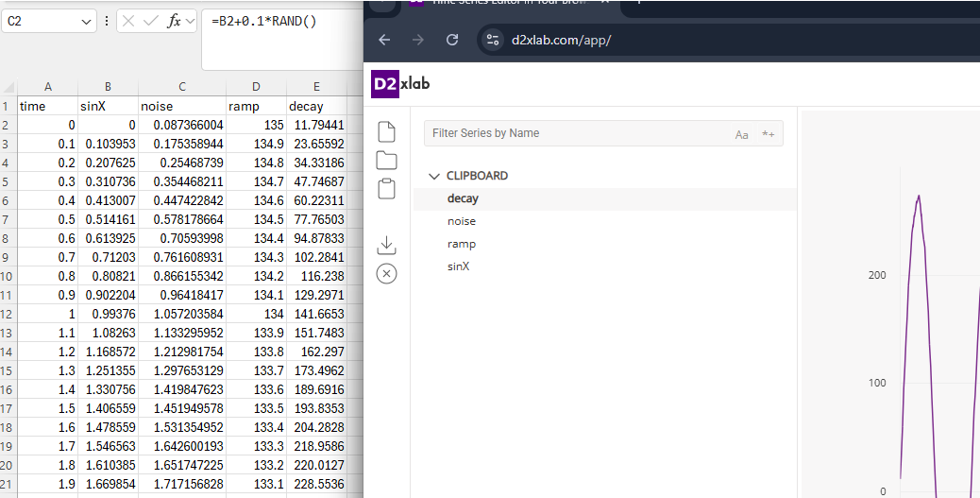This screenshot has height=498, width=980.
Task: Open the Name Box dropdown arrow
Action: pos(87,21)
